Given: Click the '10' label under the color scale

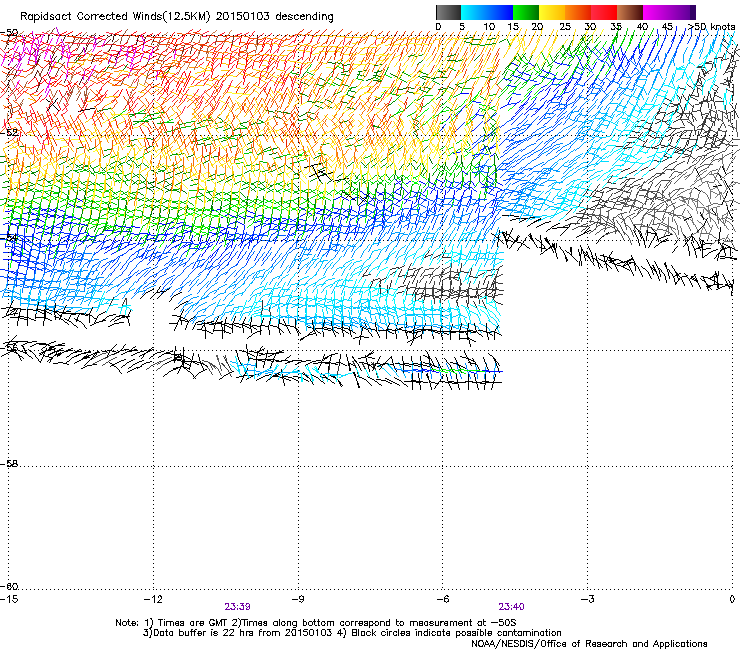Looking at the screenshot, I should [x=489, y=27].
